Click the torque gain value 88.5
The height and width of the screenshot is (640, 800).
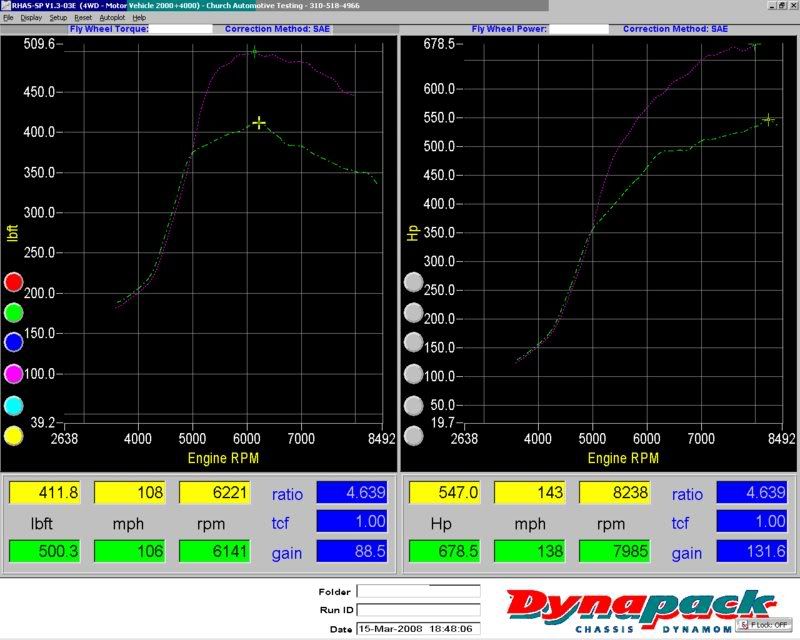point(354,553)
